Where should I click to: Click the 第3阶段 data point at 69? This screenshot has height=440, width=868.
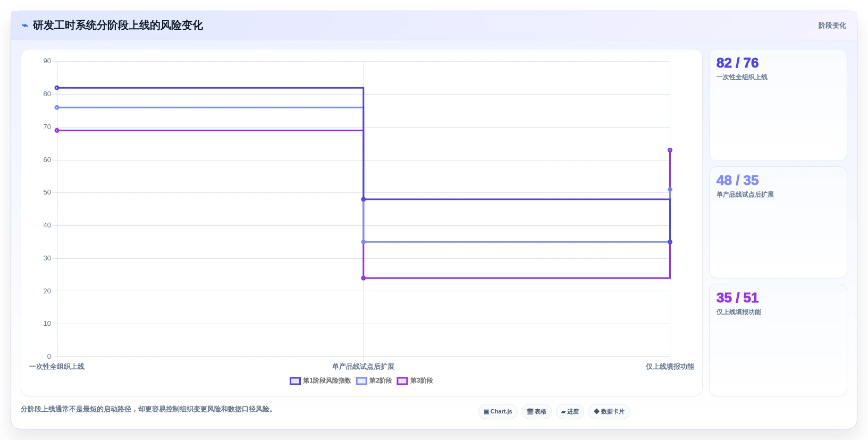point(57,130)
